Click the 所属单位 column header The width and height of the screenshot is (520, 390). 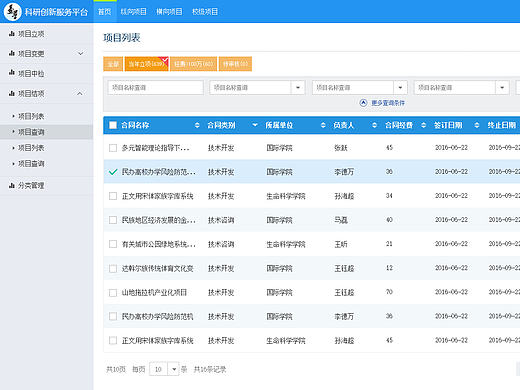(279, 125)
